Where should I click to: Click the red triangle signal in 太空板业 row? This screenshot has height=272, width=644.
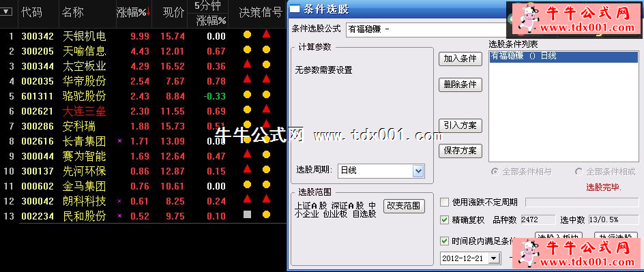[247, 64]
